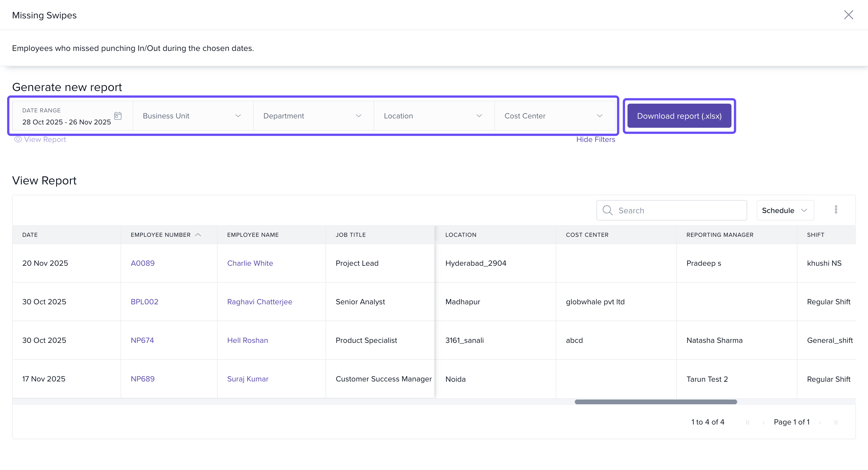Open the three-dot table options menu
This screenshot has height=470, width=868.
(836, 210)
